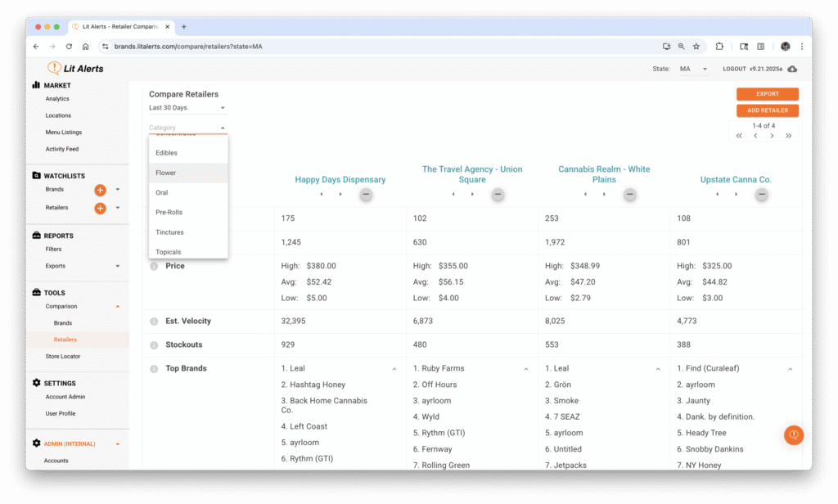The height and width of the screenshot is (504, 838).
Task: Select Flower from the category list
Action: [166, 173]
